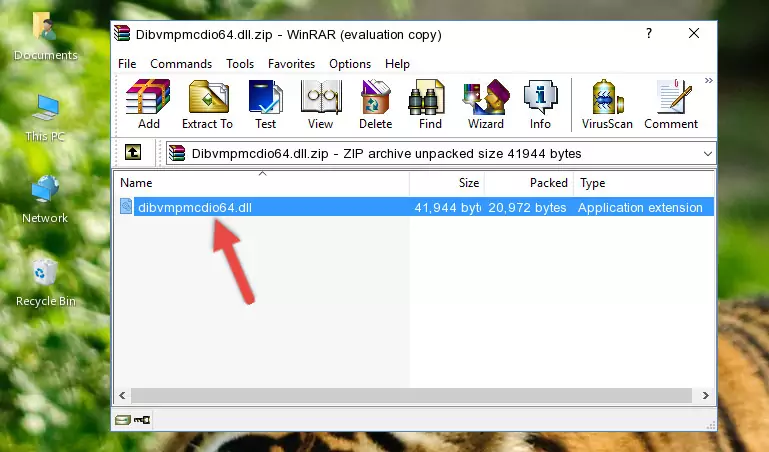The image size is (769, 452).
Task: Run the Test archive tool
Action: click(x=265, y=104)
